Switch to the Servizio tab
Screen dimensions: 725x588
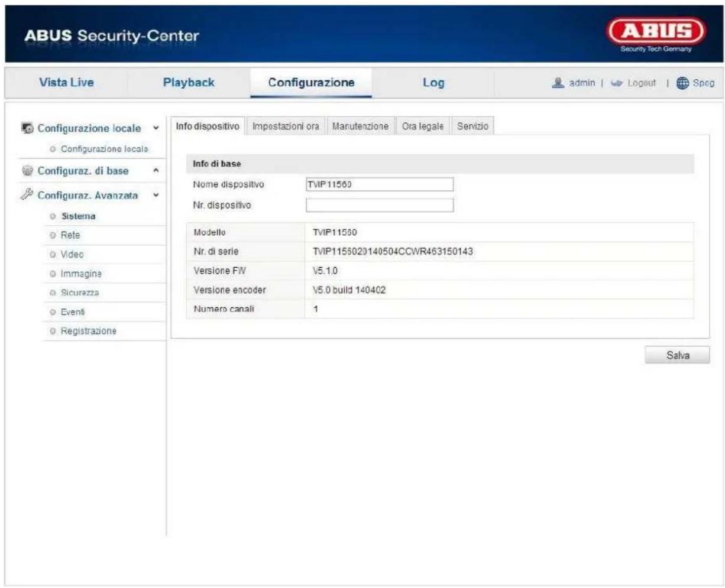point(472,126)
